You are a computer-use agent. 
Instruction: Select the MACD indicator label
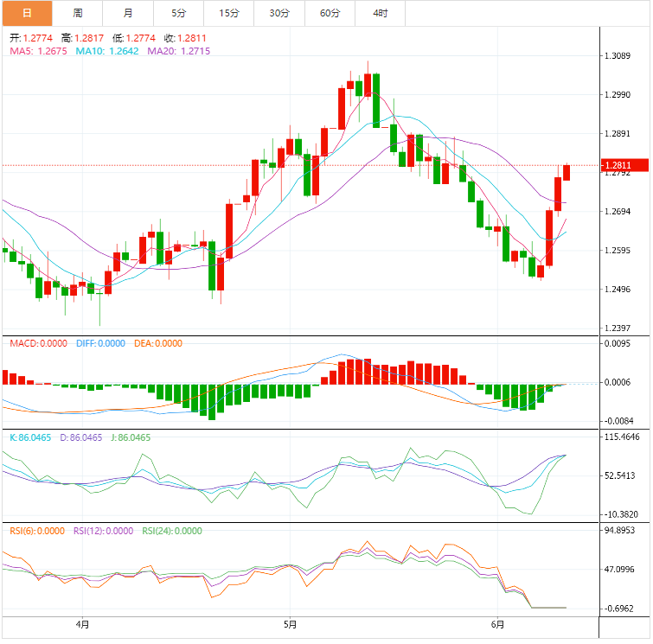pos(38,343)
